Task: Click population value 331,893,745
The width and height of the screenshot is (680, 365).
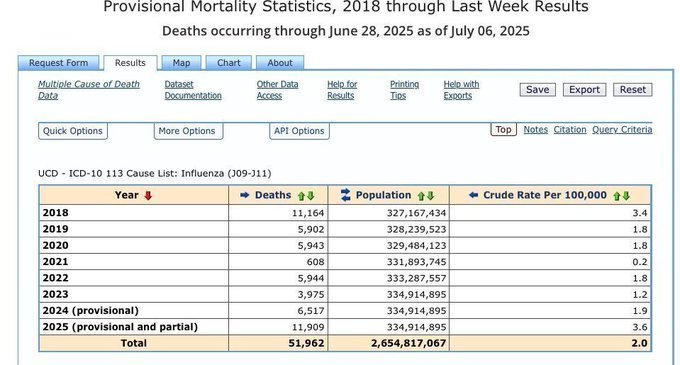Action: click(416, 262)
